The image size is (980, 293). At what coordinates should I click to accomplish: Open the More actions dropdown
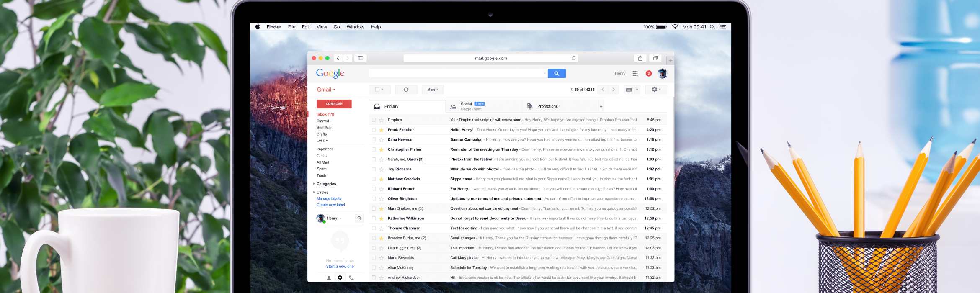coord(433,90)
